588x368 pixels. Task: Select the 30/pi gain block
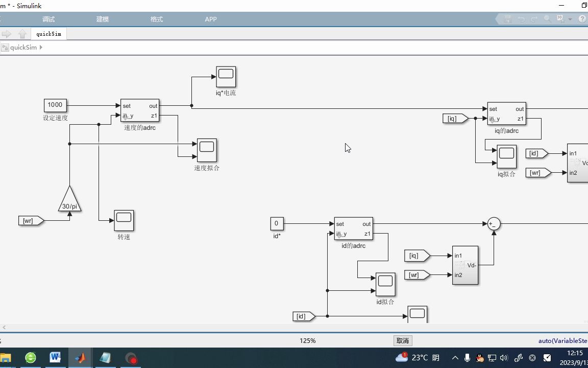70,199
